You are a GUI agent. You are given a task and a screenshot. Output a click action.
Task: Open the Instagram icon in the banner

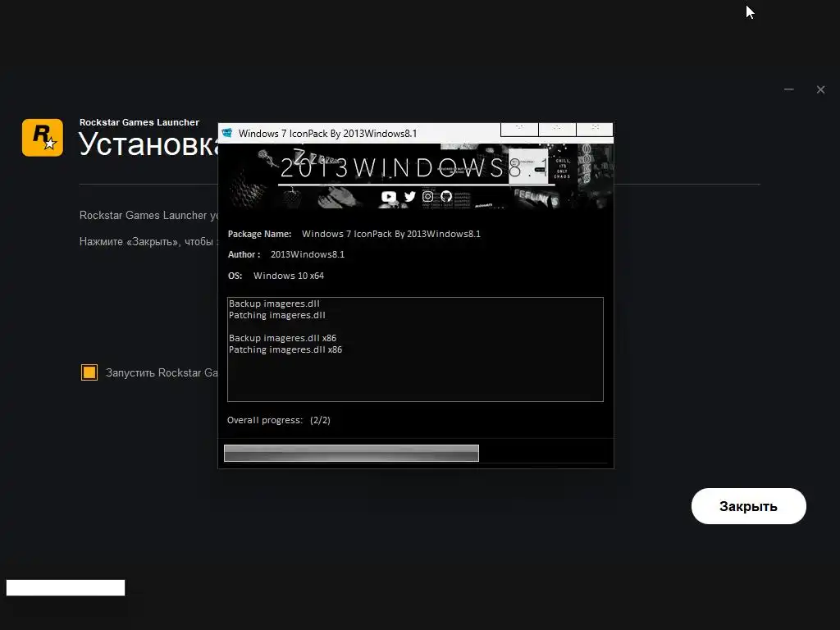click(427, 197)
